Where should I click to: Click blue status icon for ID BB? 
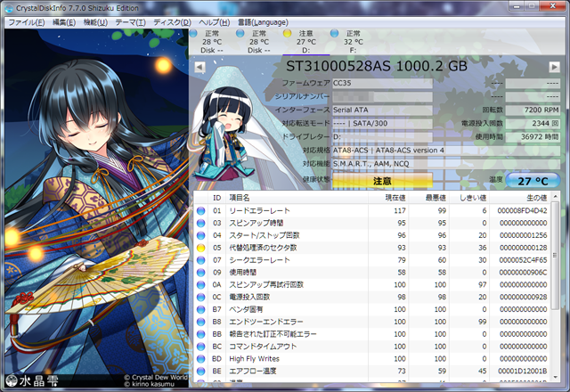200,335
